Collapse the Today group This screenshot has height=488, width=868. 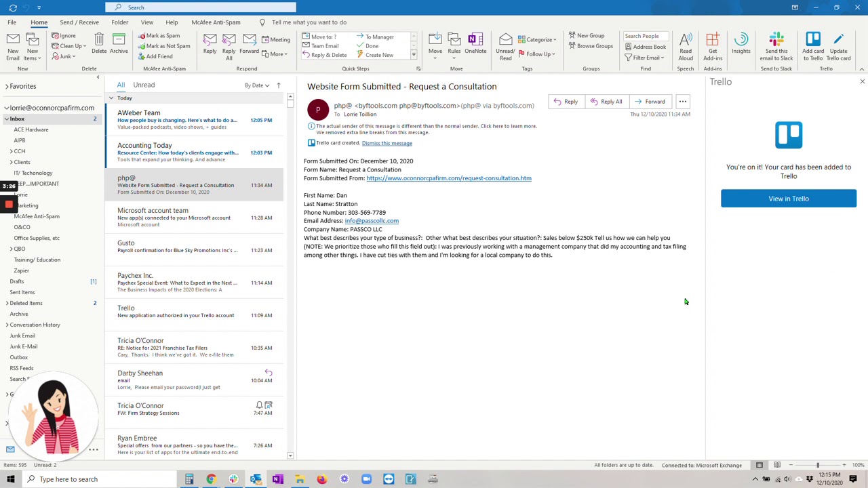(x=111, y=98)
